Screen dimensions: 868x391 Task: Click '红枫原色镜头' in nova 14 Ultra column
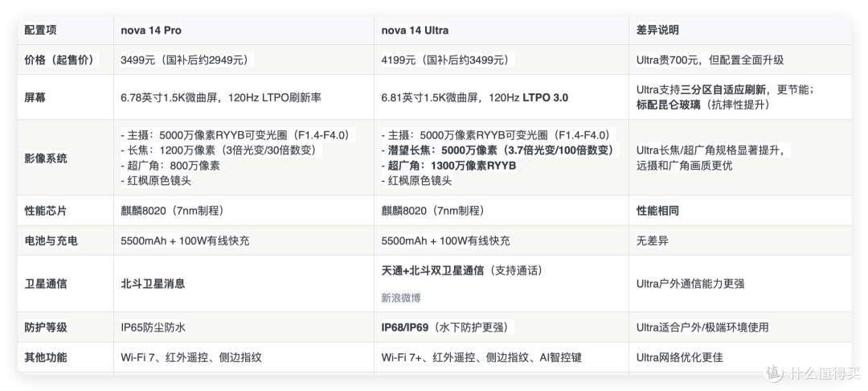416,180
